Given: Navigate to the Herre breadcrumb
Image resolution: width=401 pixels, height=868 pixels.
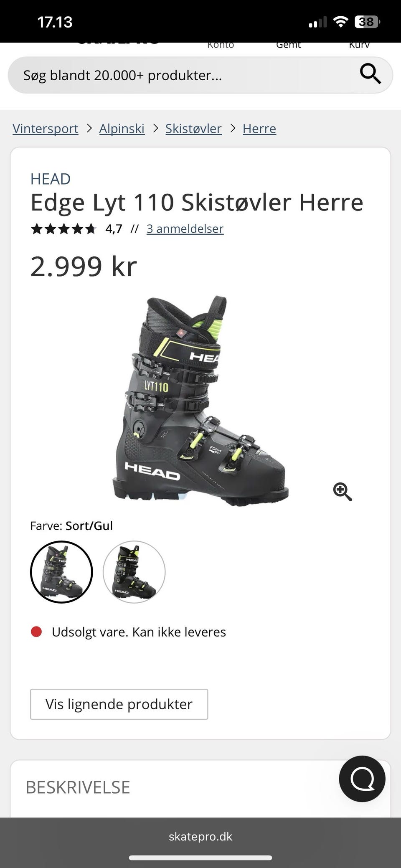Looking at the screenshot, I should pyautogui.click(x=259, y=129).
